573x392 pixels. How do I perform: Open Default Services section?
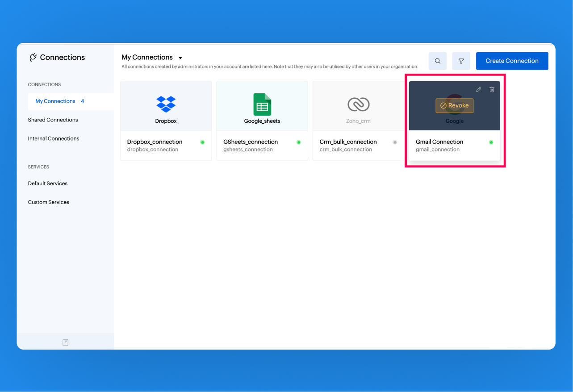tap(48, 183)
